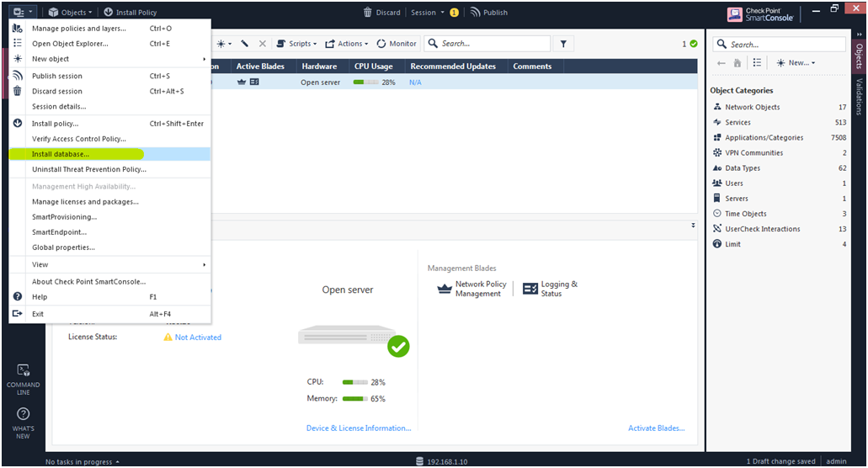This screenshot has width=868, height=468.
Task: Open the Scripts dropdown
Action: (x=296, y=44)
